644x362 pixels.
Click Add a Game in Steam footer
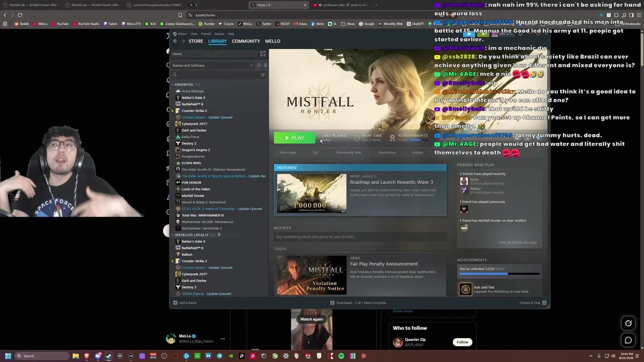[185, 303]
